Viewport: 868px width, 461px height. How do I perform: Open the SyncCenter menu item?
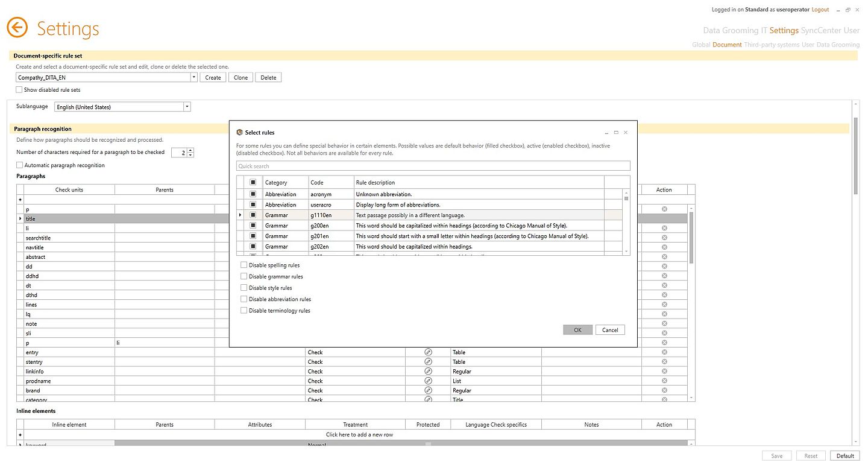pos(821,30)
